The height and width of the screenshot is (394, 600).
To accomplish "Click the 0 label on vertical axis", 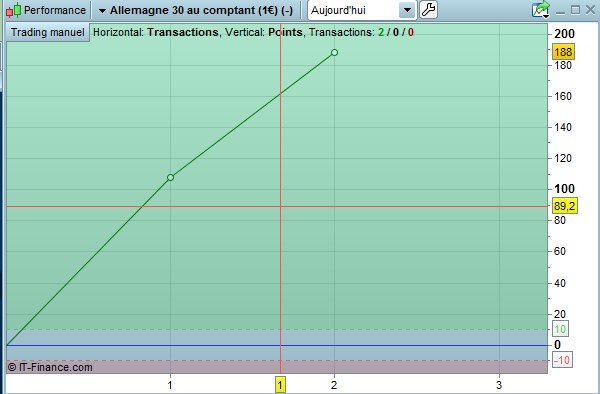I will [558, 345].
